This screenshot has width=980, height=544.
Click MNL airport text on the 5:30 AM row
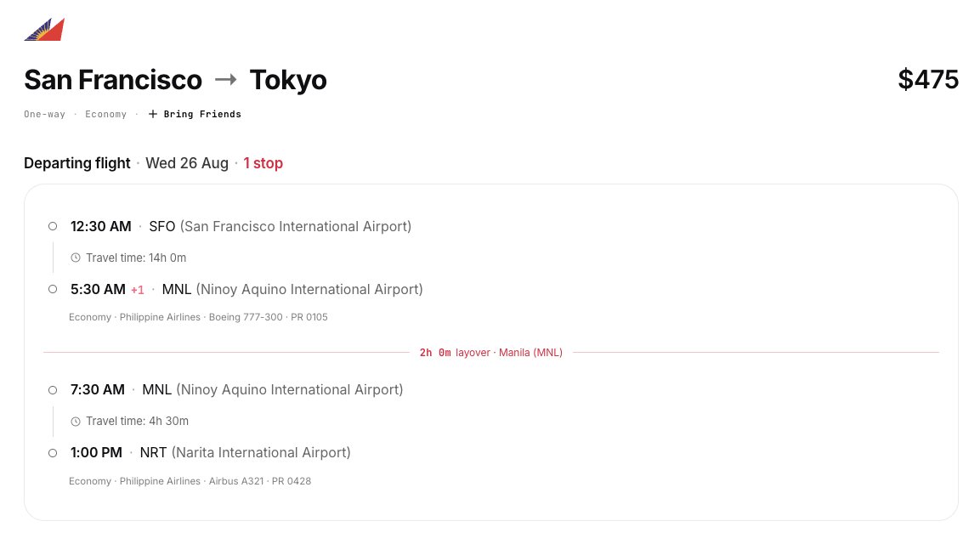point(292,290)
